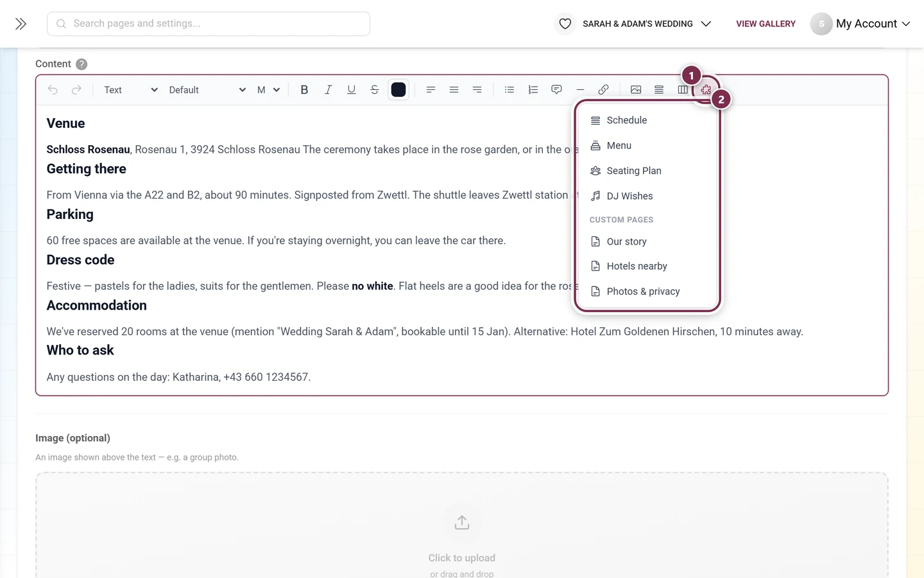Insert a hyperlink with the chain icon

(603, 90)
